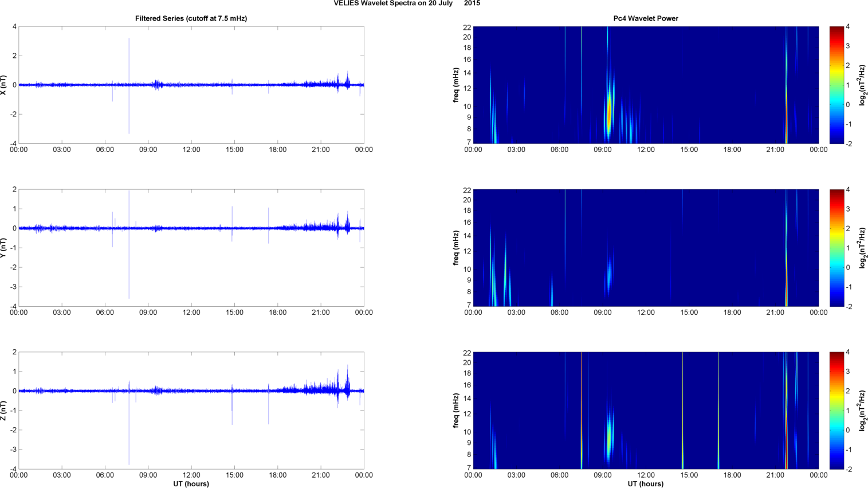Click the Z (nT) axis label

coord(4,411)
